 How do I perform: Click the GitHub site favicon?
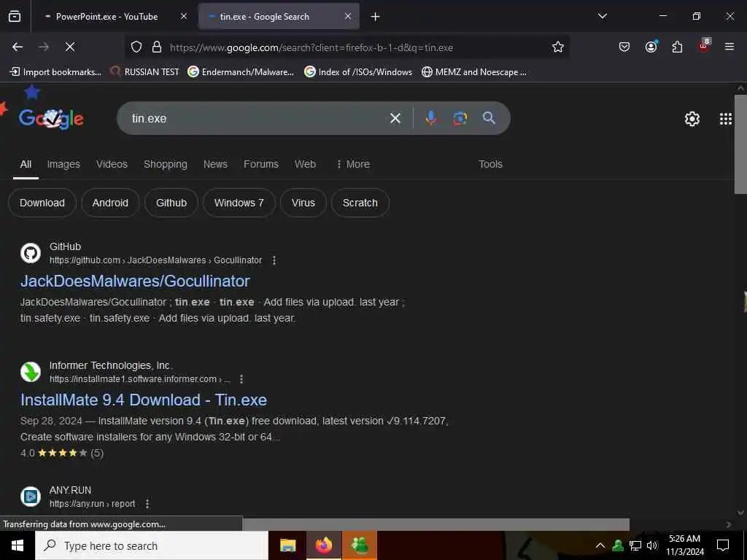coord(31,253)
